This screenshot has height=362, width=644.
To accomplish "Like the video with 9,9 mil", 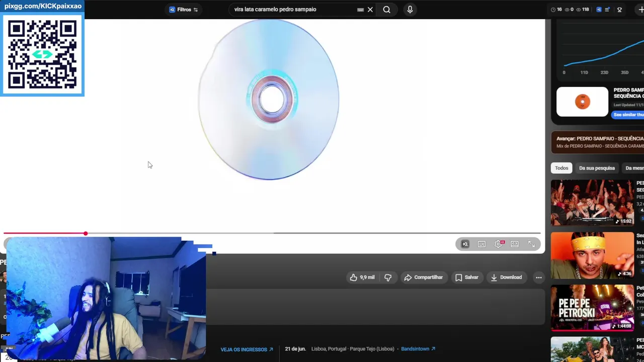I will tap(362, 278).
